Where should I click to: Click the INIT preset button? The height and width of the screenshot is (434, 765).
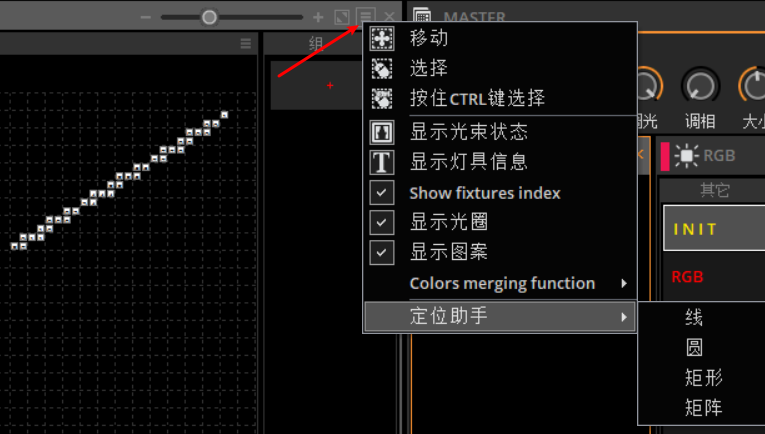click(711, 229)
